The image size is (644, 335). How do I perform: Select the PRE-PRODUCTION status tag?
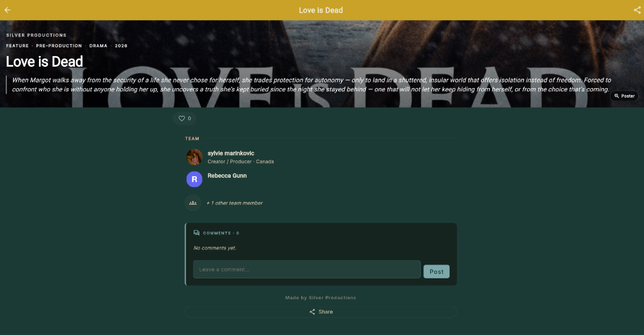click(58, 45)
